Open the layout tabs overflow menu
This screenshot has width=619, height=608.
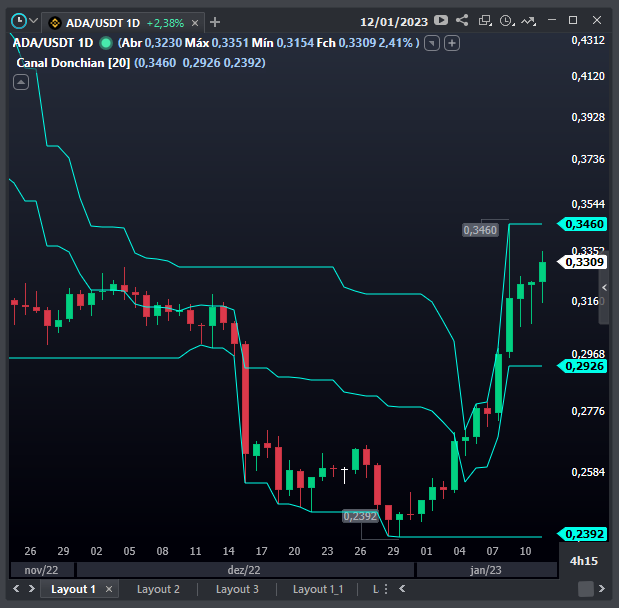click(x=386, y=589)
